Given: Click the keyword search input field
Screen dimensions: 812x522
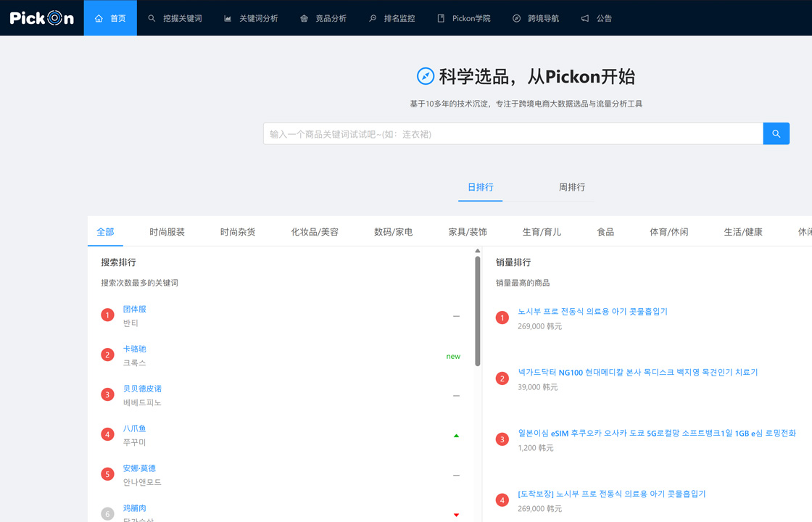Looking at the screenshot, I should click(x=513, y=133).
